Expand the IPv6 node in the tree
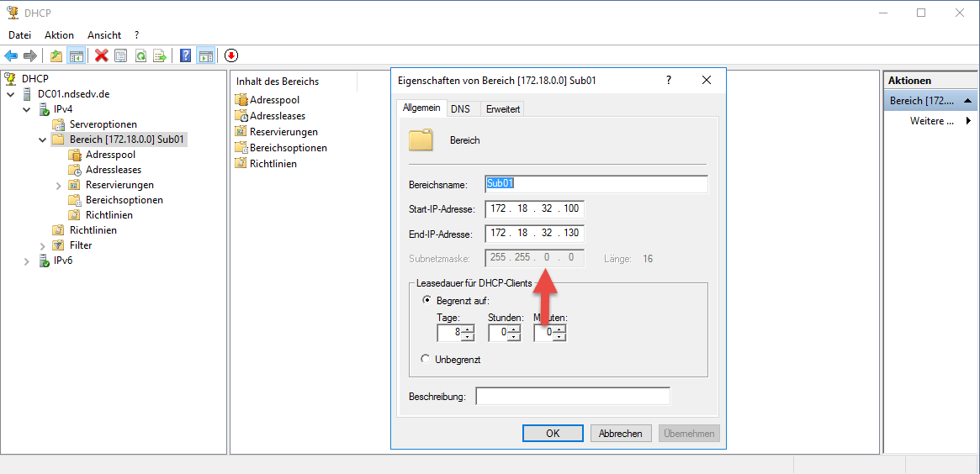Screen dimensions: 980x474 point(28,261)
